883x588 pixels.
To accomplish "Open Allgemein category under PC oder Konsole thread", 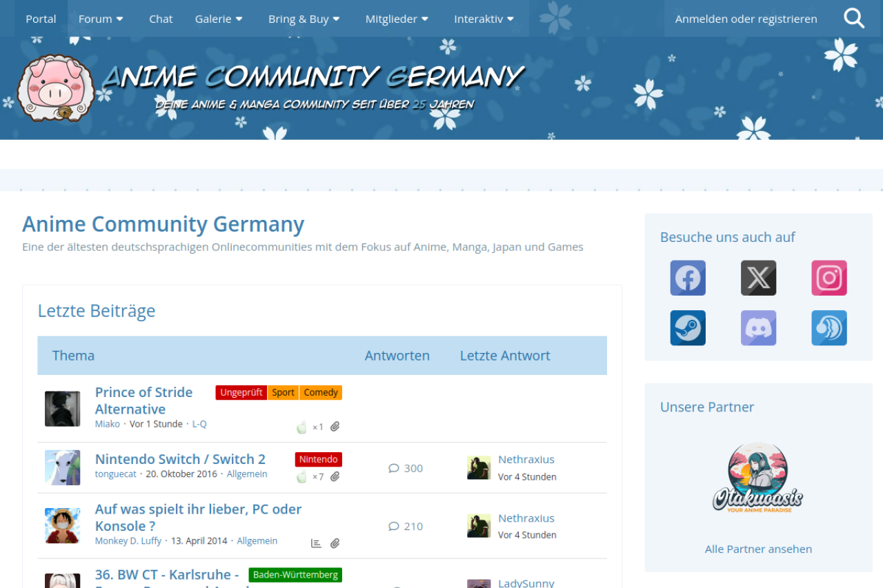I will point(257,541).
